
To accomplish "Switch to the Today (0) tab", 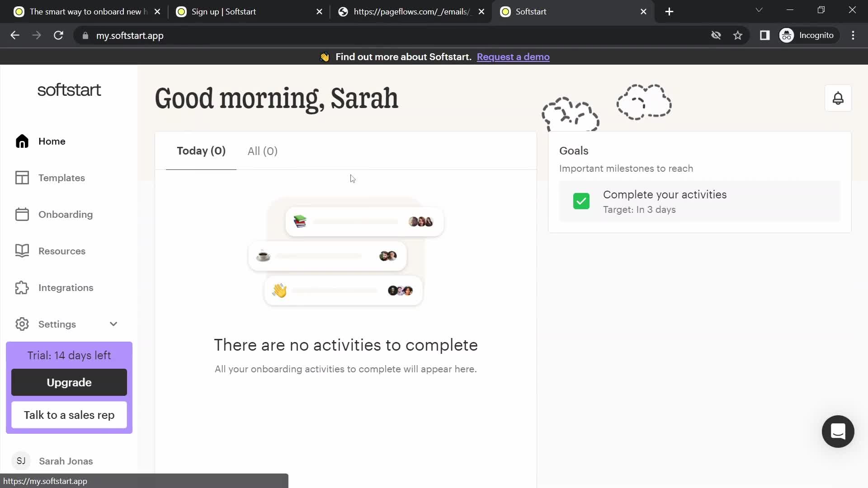I will 201,151.
